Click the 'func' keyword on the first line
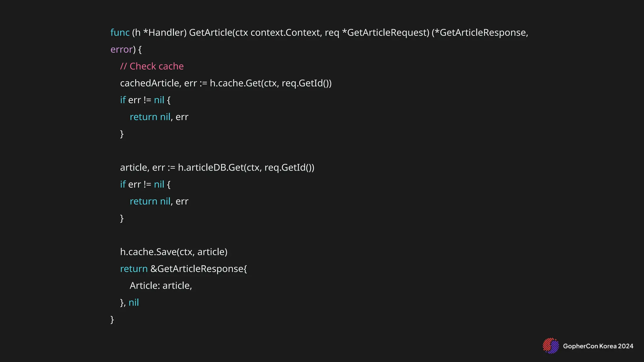The height and width of the screenshot is (362, 644). pyautogui.click(x=120, y=32)
